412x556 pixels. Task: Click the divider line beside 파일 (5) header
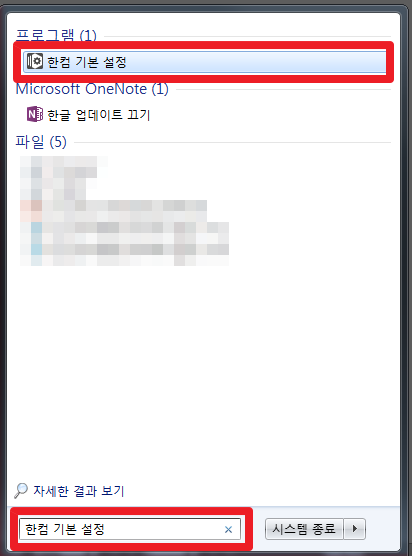pos(232,143)
